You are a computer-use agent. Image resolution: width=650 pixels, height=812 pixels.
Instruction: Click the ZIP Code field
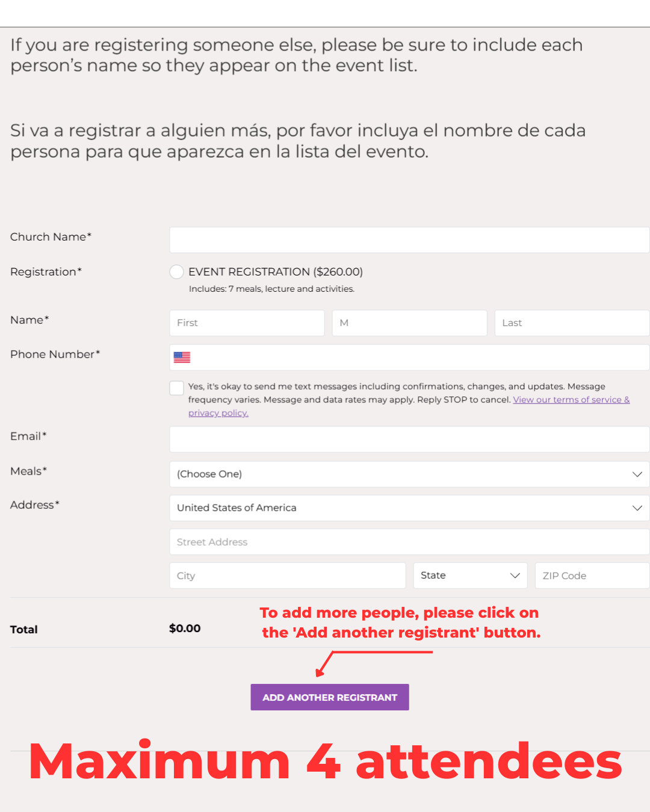[592, 576]
